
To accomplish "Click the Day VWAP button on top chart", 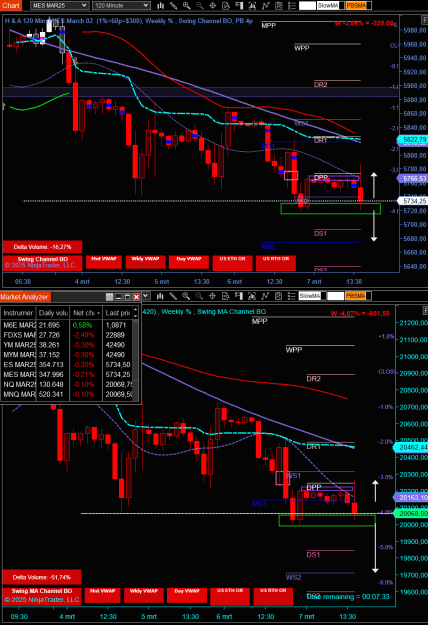I will tap(189, 262).
